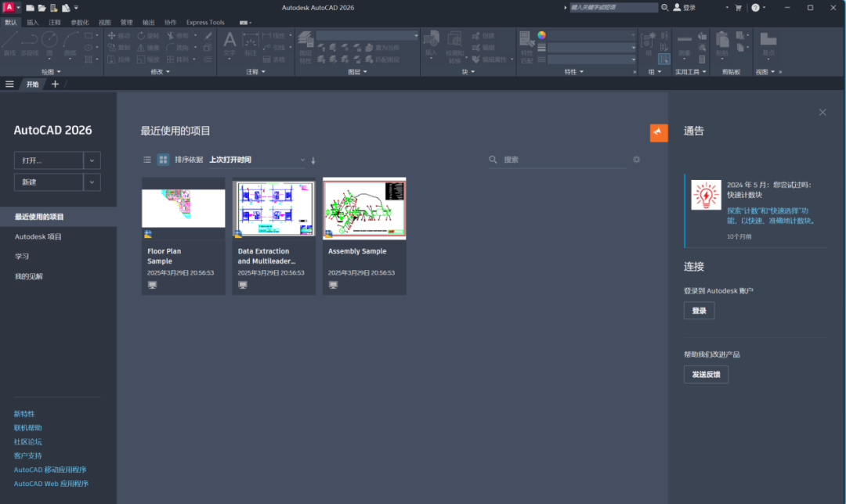Open the 新特性 link
Viewport: 846px width, 504px height.
pyautogui.click(x=24, y=414)
